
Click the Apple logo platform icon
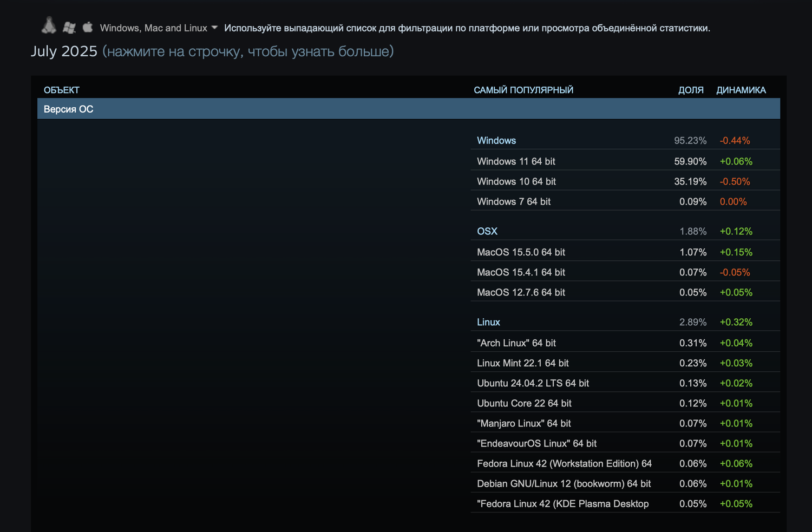tap(88, 27)
